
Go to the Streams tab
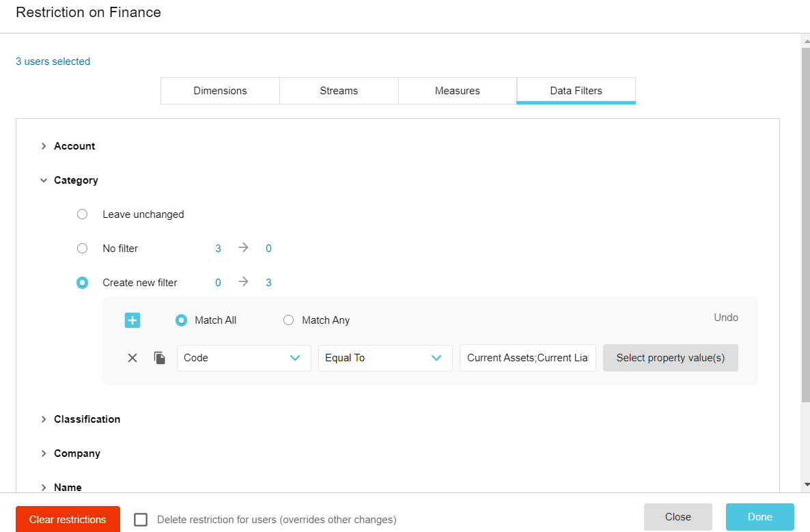(339, 91)
